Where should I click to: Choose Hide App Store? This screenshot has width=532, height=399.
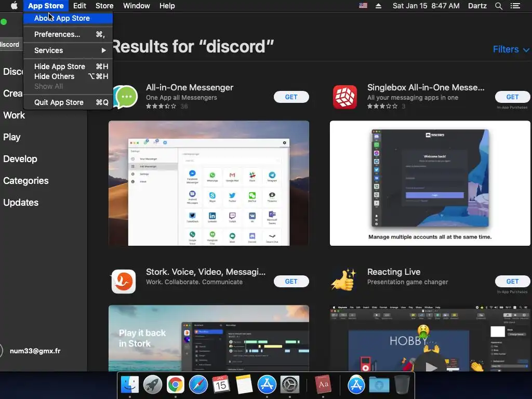(x=68, y=66)
